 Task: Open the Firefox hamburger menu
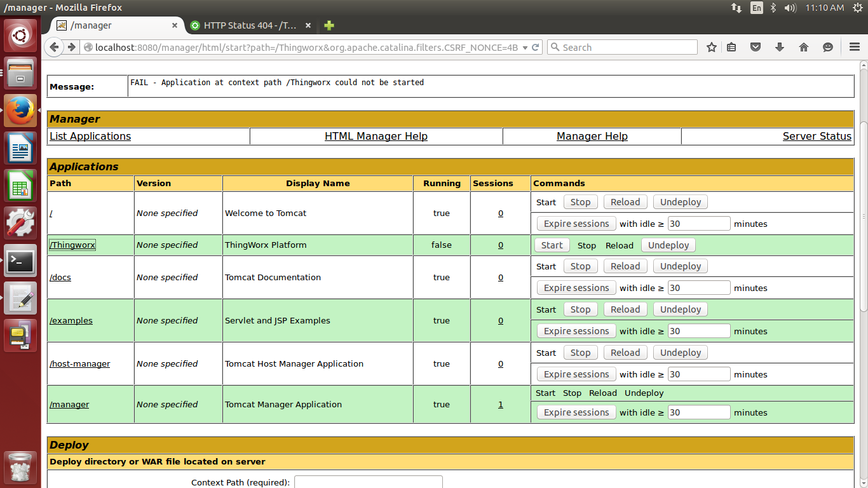pos(855,47)
